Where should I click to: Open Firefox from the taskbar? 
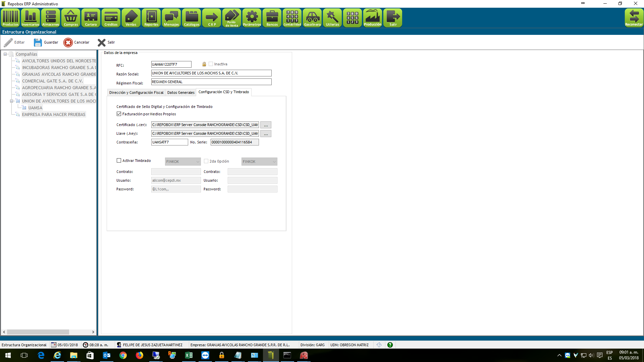click(x=140, y=355)
